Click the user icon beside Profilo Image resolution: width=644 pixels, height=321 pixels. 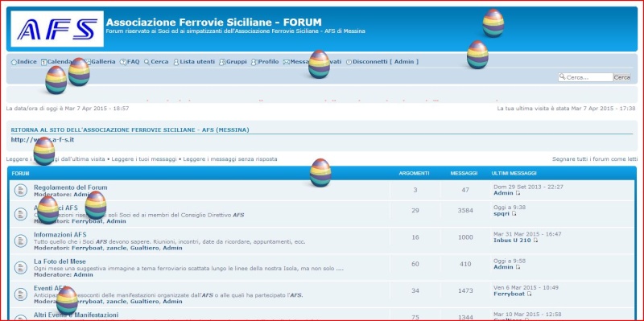click(254, 62)
